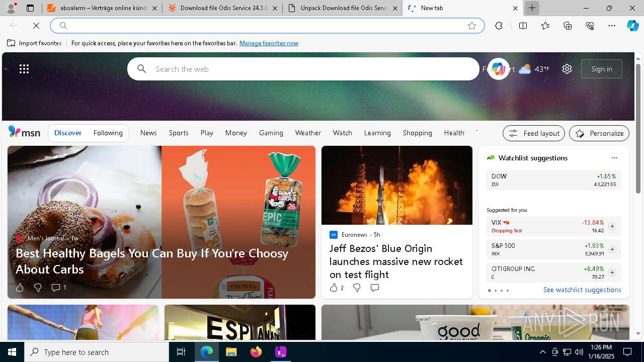
Task: Open the Learning category
Action: [x=377, y=133]
